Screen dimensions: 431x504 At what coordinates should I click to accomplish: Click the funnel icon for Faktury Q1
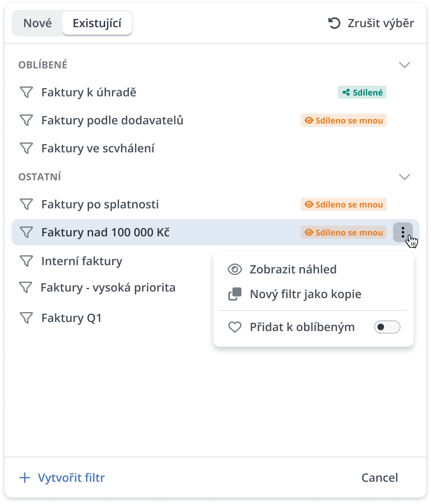point(26,318)
